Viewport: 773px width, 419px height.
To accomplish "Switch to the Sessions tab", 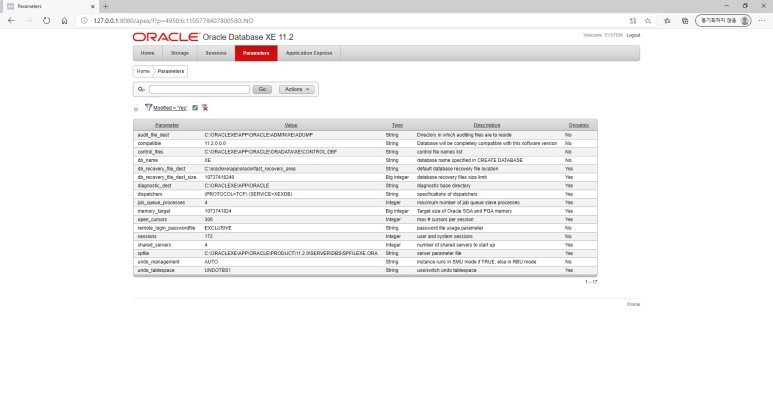I will tap(216, 53).
